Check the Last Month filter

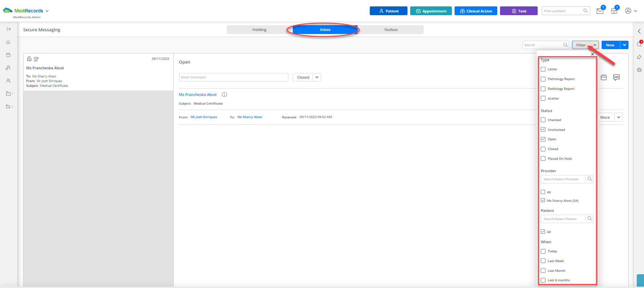(x=543, y=271)
